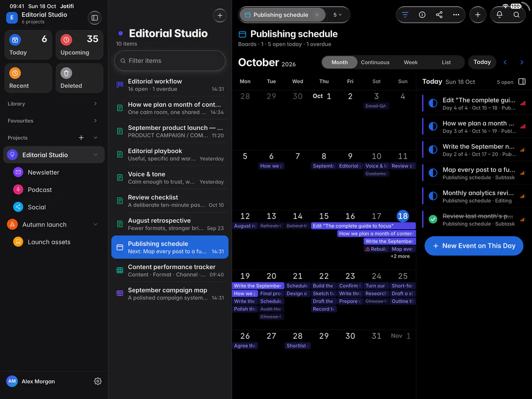Switch to Week view
532x399 pixels.
point(411,63)
